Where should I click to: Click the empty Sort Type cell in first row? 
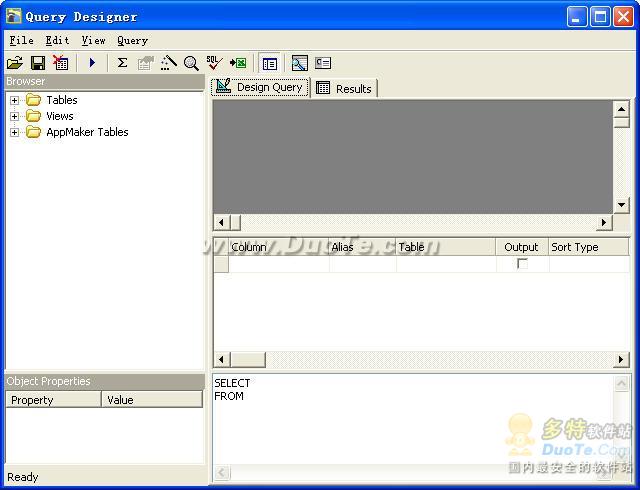coord(589,264)
